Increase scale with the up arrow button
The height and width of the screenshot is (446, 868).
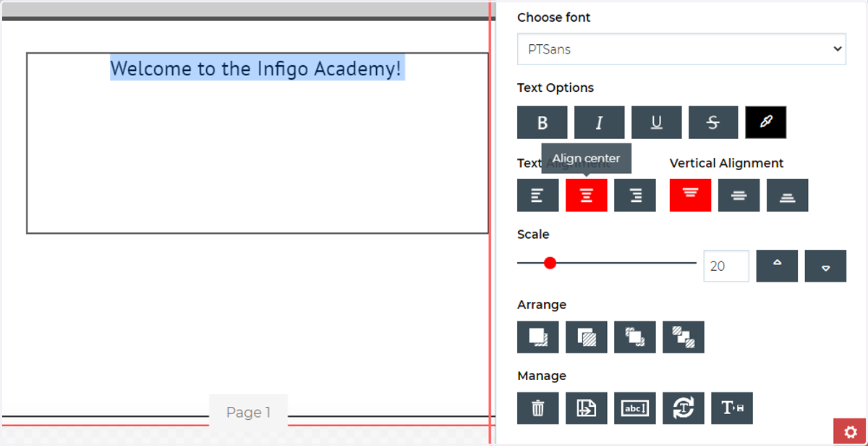(777, 266)
